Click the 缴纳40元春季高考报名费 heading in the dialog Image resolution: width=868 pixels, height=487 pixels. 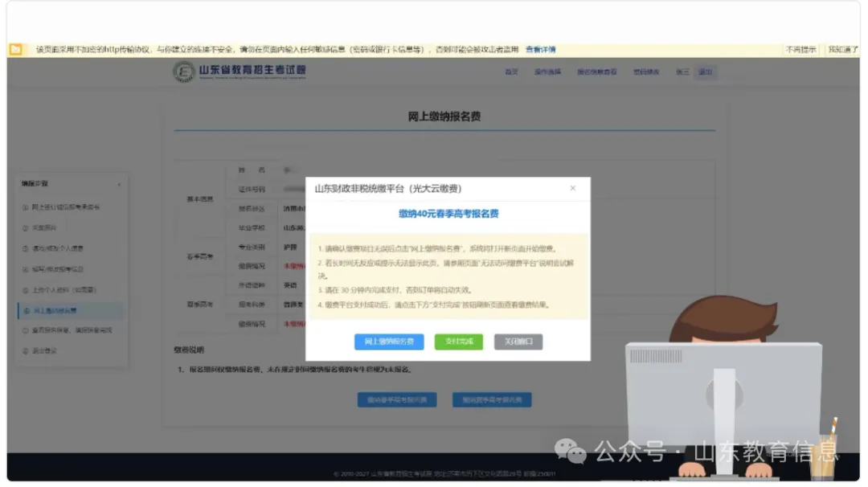448,214
